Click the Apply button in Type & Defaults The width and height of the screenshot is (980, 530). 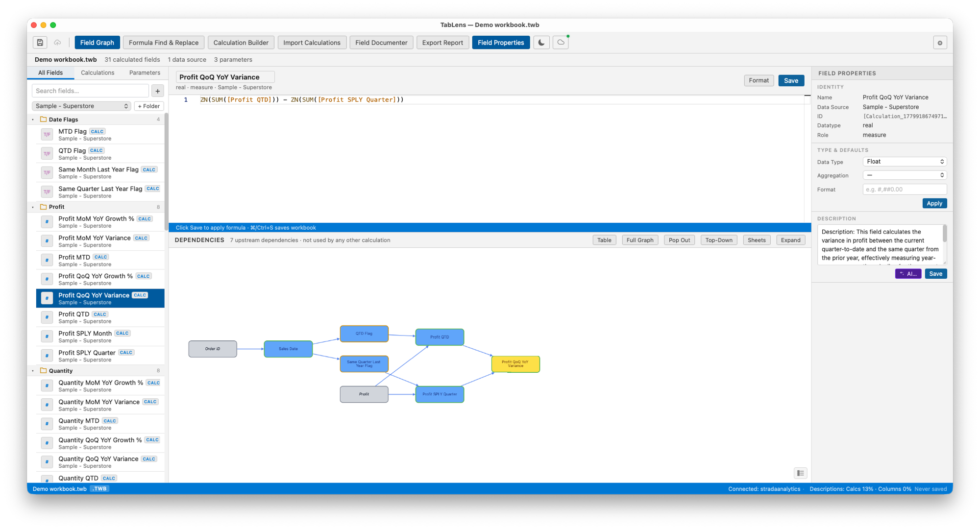pos(934,203)
